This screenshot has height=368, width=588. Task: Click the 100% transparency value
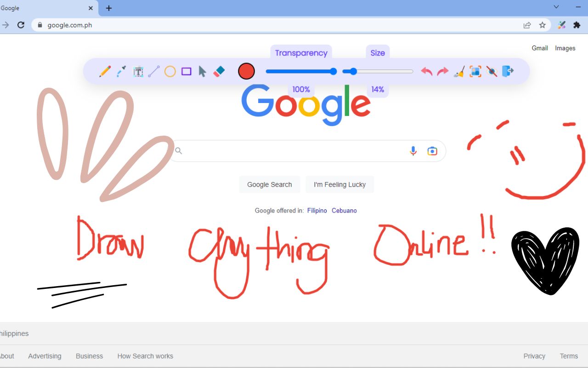click(301, 89)
